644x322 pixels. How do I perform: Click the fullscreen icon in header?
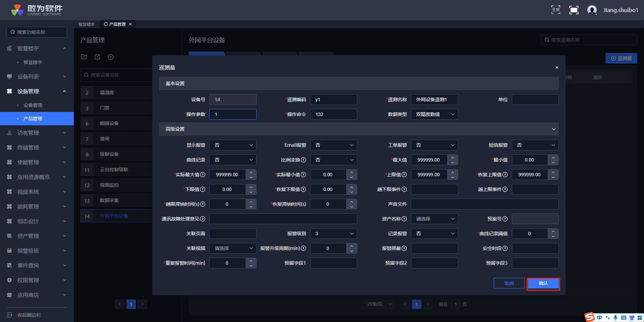[555, 10]
